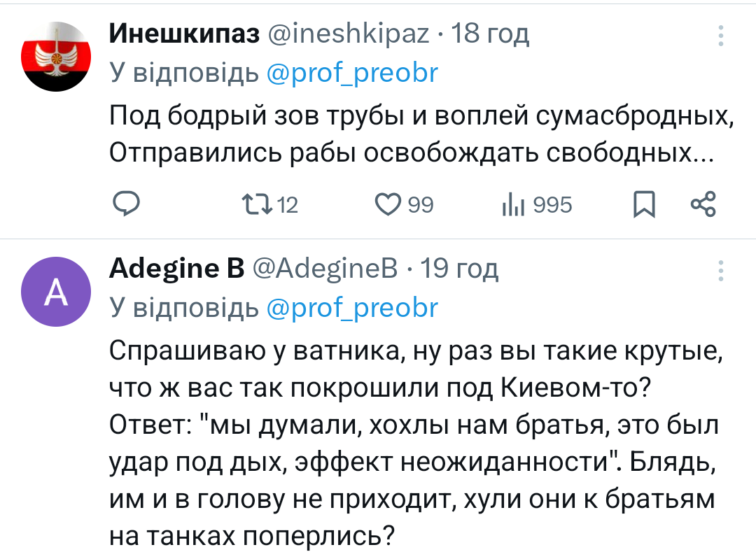The image size is (756, 559).
Task: Click @prof_preobr in Adegine B's reply line
Action: [x=353, y=307]
